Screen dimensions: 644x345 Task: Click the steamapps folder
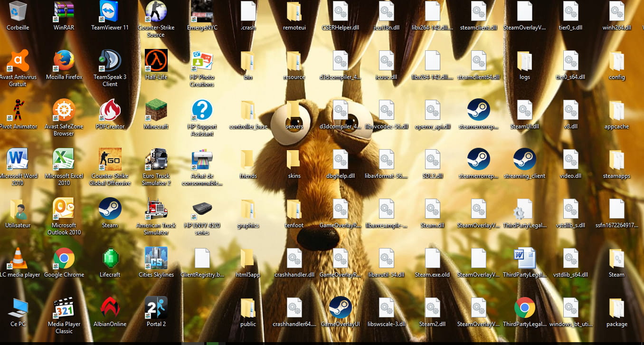pyautogui.click(x=616, y=159)
